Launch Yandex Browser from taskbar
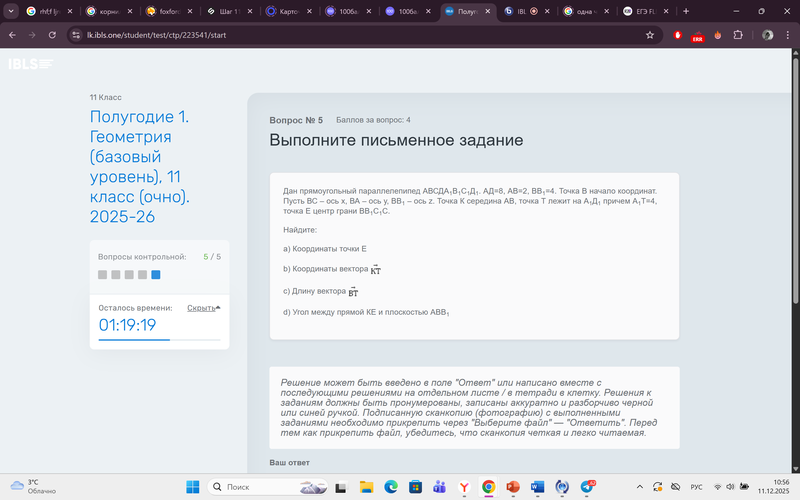 coord(464,487)
